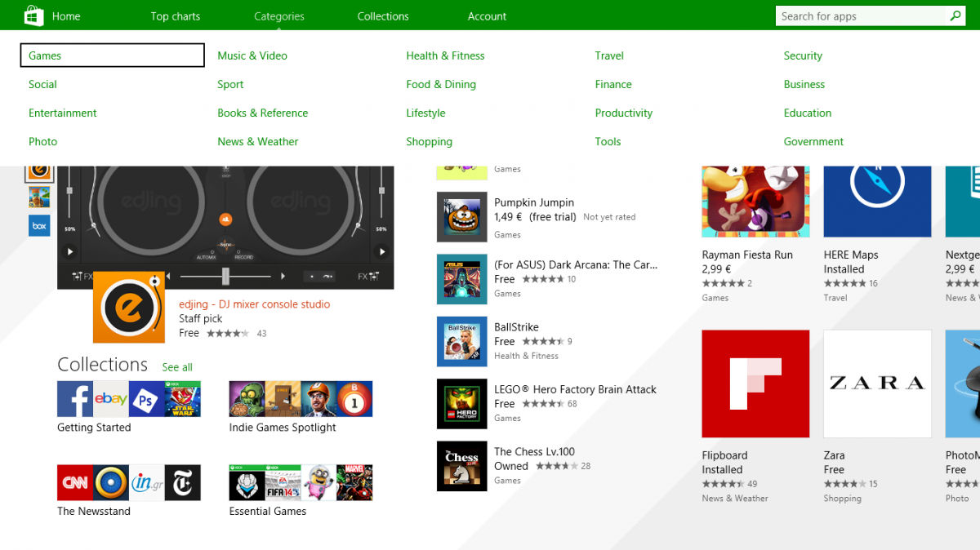Open edjing - DJ mixer console studio link

tap(255, 304)
